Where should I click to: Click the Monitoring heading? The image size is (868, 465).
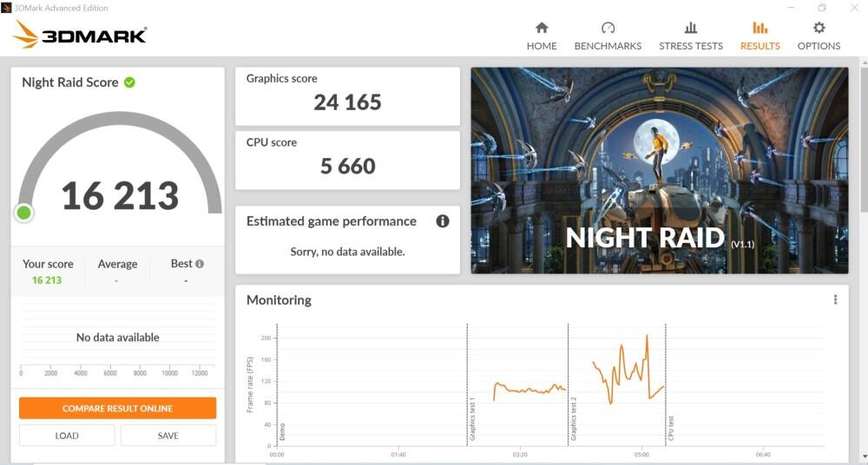(x=279, y=300)
